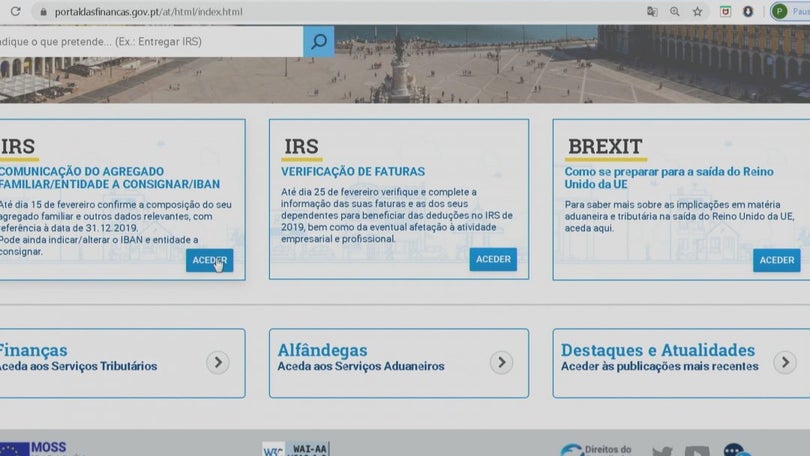Click the 'Aceda aos Serviços Aduaneiros' text
The width and height of the screenshot is (810, 456).
coord(361,366)
